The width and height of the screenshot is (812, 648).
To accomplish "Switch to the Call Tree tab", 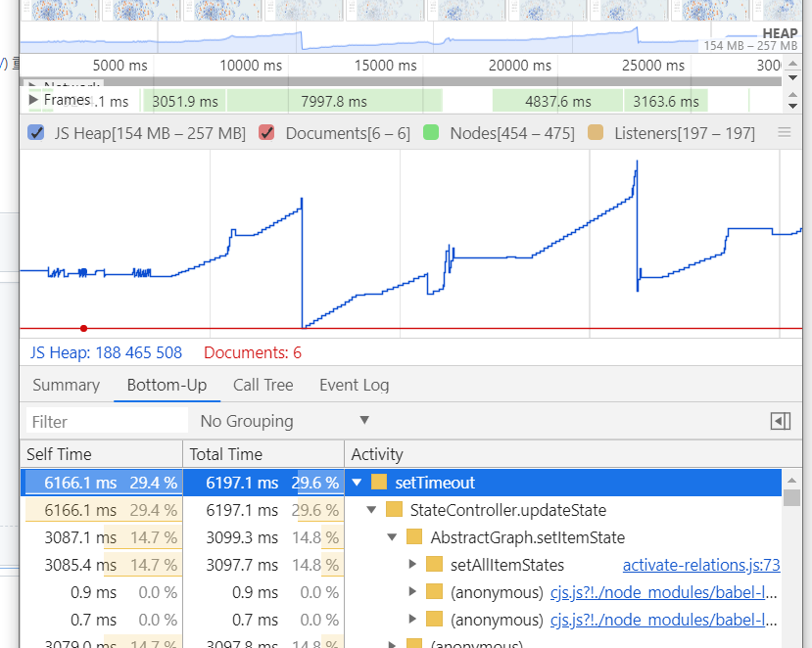I will [263, 385].
